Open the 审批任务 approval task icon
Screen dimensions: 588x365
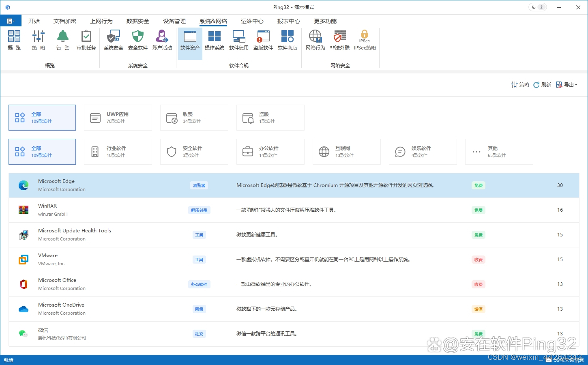[x=86, y=40]
